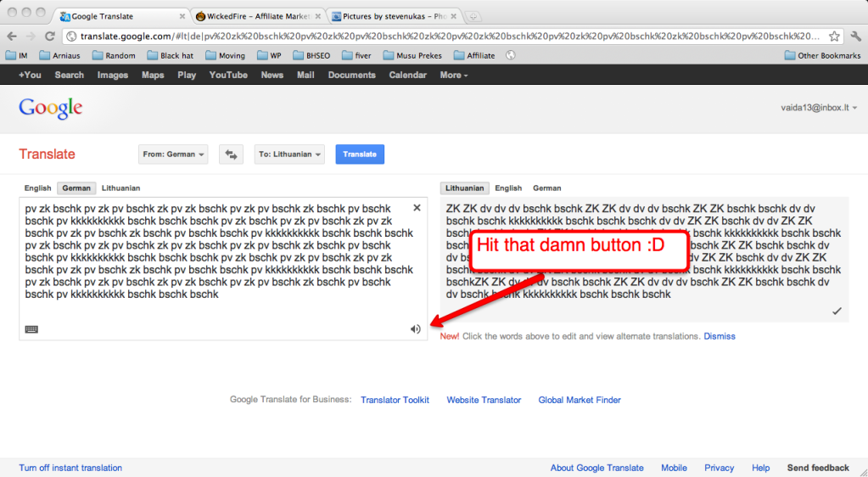Close the Pictures by stevenukas tab
The height and width of the screenshot is (477, 868).
pyautogui.click(x=453, y=17)
